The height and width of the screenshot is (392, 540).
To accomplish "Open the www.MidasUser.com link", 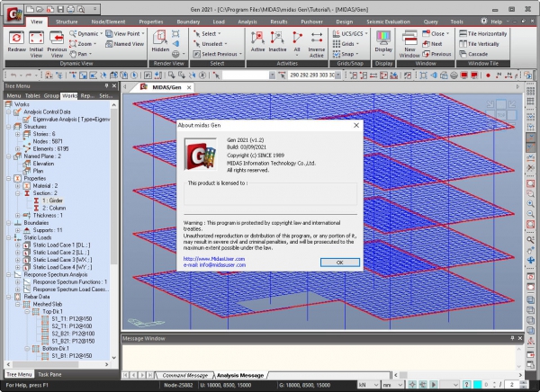I will (211, 257).
